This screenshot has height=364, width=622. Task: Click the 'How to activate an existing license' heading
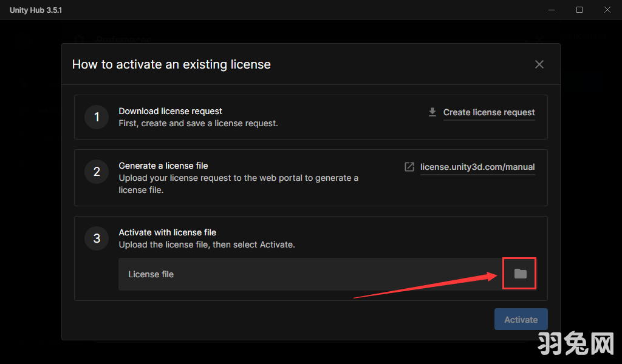coord(171,64)
